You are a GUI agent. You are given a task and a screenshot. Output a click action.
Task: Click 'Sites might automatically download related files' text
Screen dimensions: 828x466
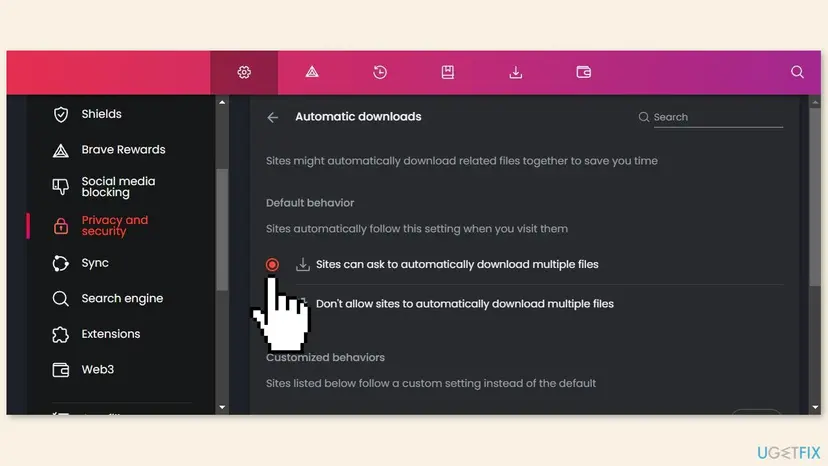click(x=462, y=161)
